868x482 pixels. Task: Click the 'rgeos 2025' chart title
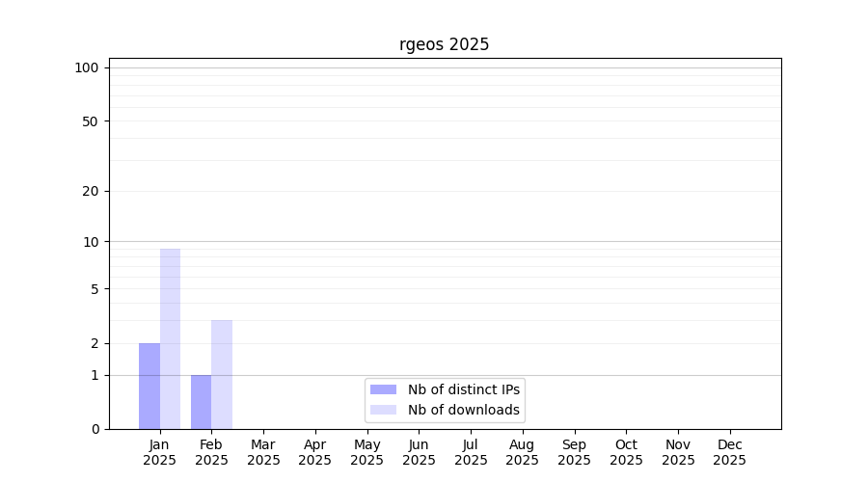point(445,44)
